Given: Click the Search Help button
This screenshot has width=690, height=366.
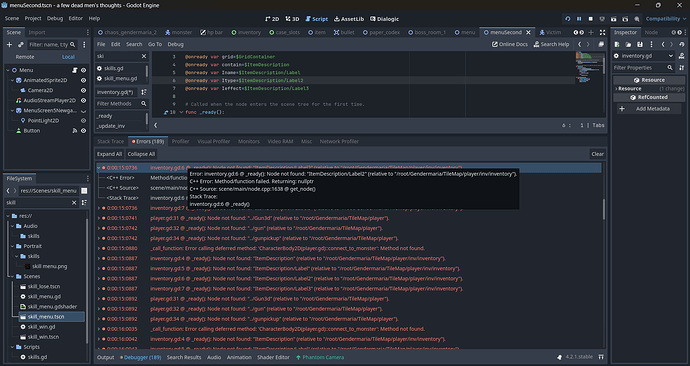Looking at the screenshot, I should [551, 44].
